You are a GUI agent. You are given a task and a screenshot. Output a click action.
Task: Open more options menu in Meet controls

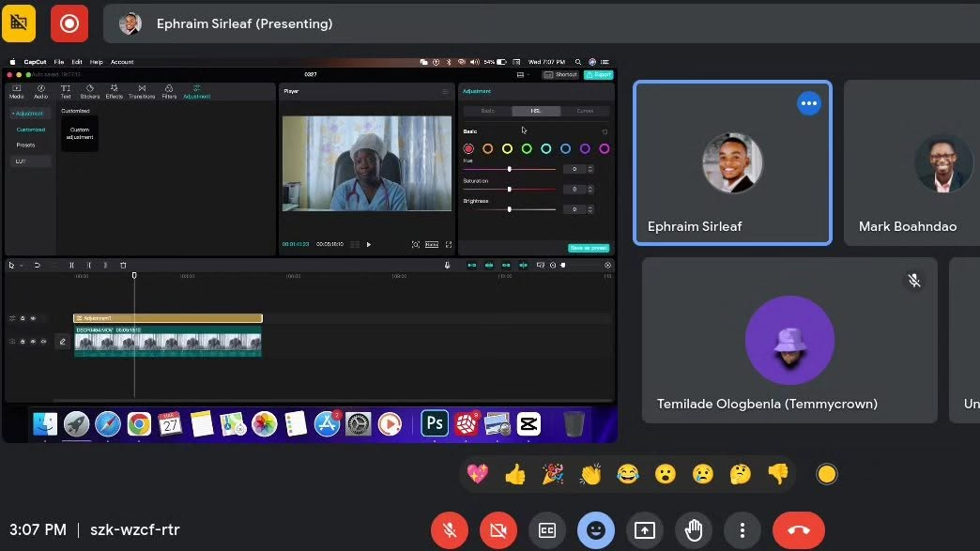(742, 530)
